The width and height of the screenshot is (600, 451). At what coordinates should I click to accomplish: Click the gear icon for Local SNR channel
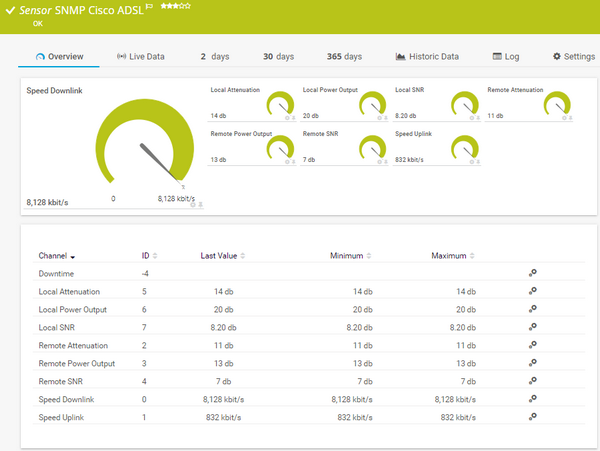coord(533,327)
